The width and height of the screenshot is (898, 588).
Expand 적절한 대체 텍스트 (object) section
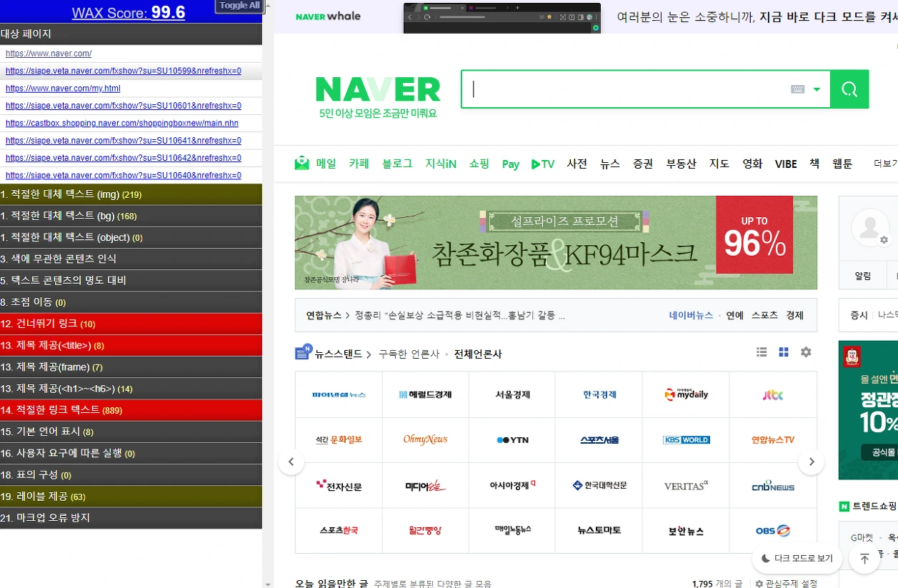(x=131, y=237)
